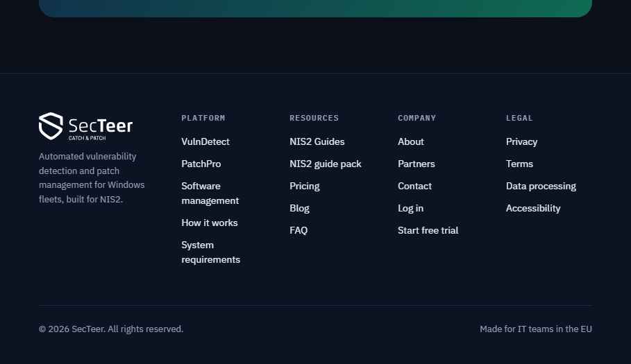The image size is (631, 364).
Task: Open Software management in footer
Action: 210,193
